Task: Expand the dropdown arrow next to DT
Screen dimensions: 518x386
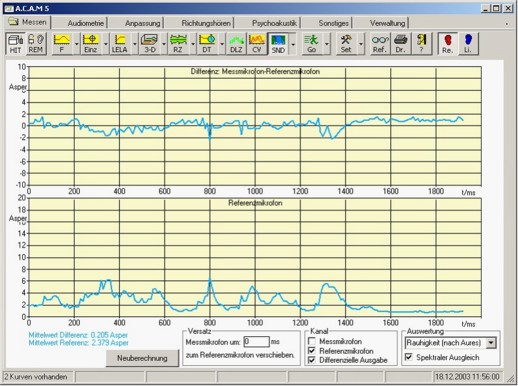Action: (222, 44)
